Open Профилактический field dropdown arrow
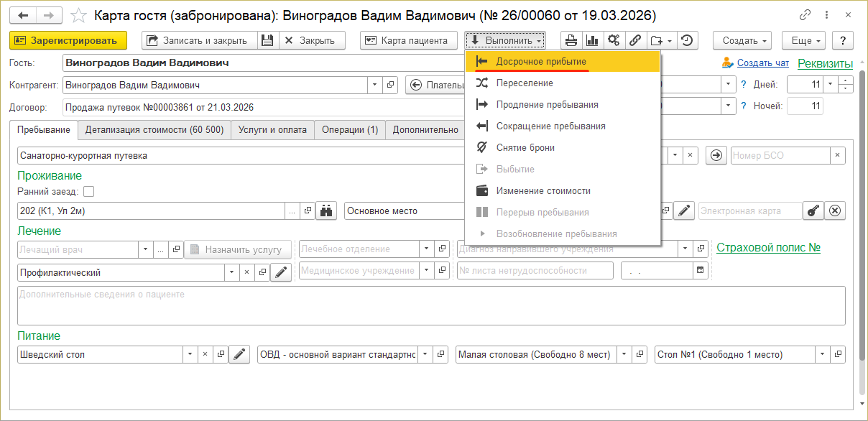The height and width of the screenshot is (421, 868). (x=231, y=272)
